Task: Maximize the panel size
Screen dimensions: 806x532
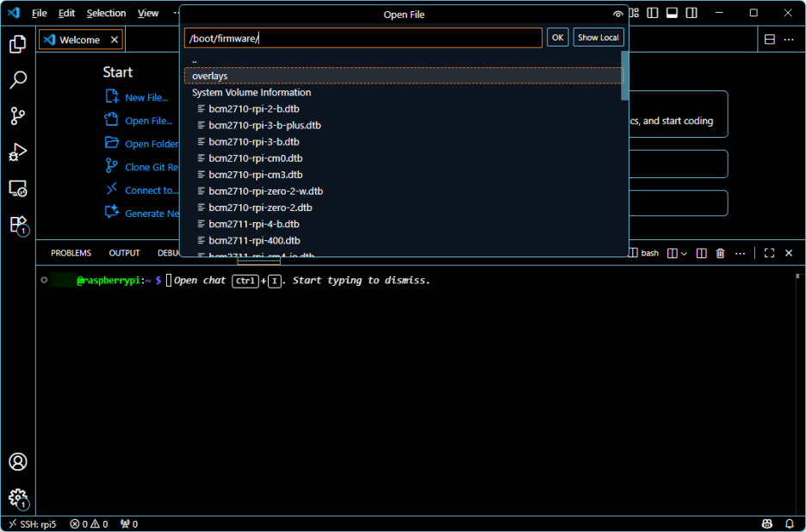Action: click(769, 253)
